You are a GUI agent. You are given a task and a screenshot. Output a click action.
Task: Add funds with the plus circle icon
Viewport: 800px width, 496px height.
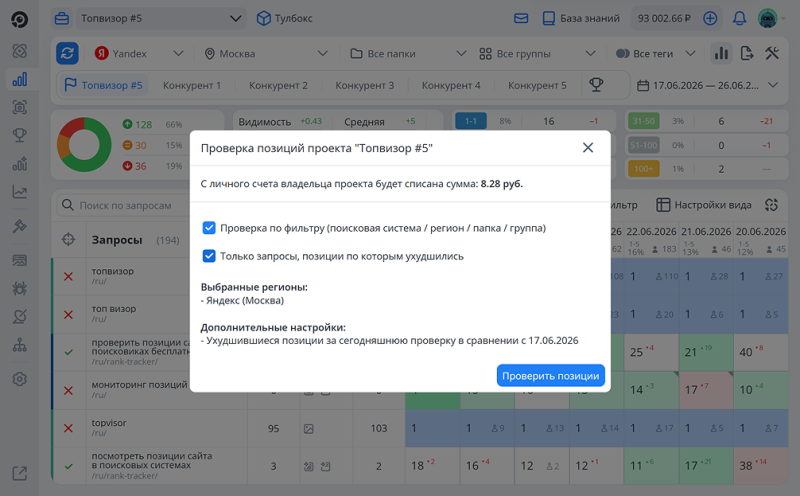710,18
